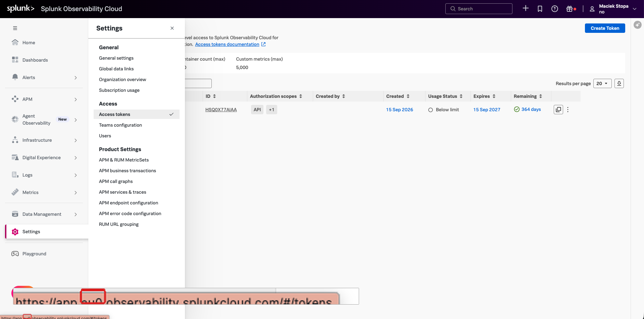Click the Playground gamepad icon
The image size is (644, 319).
coord(15,254)
